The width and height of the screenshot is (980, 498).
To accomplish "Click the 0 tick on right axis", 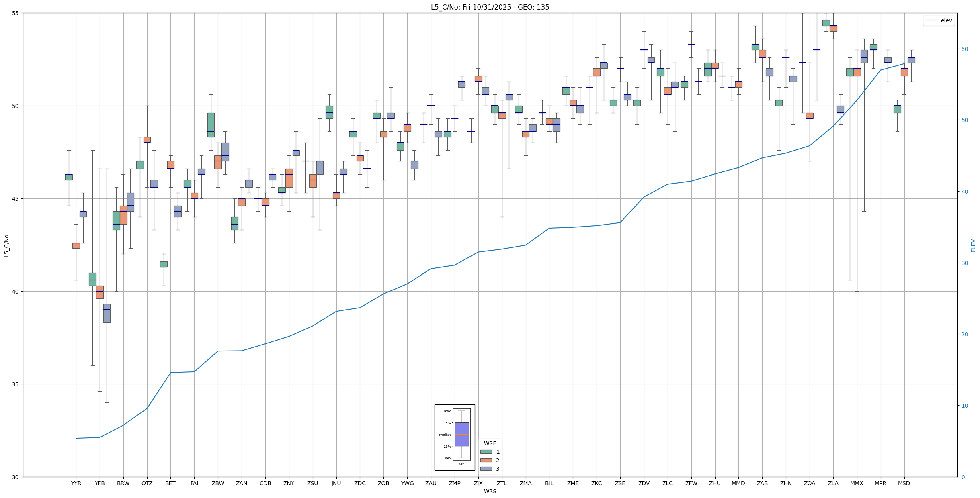I will (963, 477).
